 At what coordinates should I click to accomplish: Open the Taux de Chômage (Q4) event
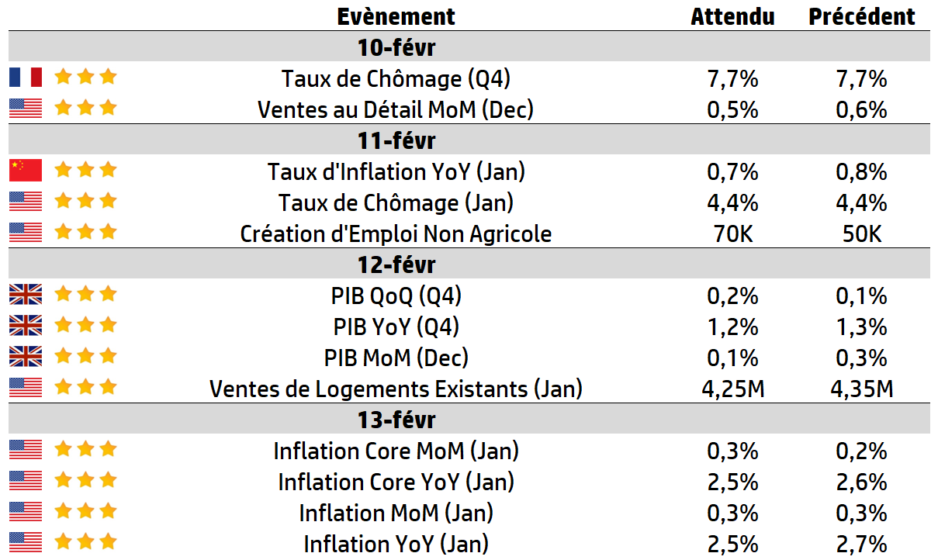click(x=396, y=78)
